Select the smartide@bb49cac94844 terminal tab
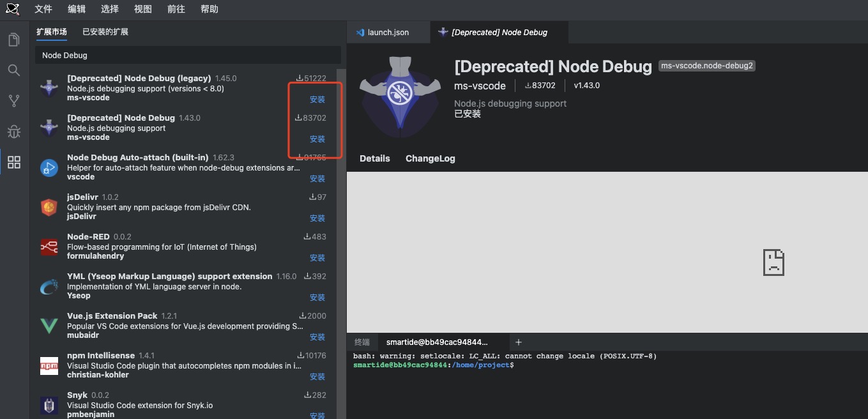Viewport: 868px width, 419px height. (437, 342)
